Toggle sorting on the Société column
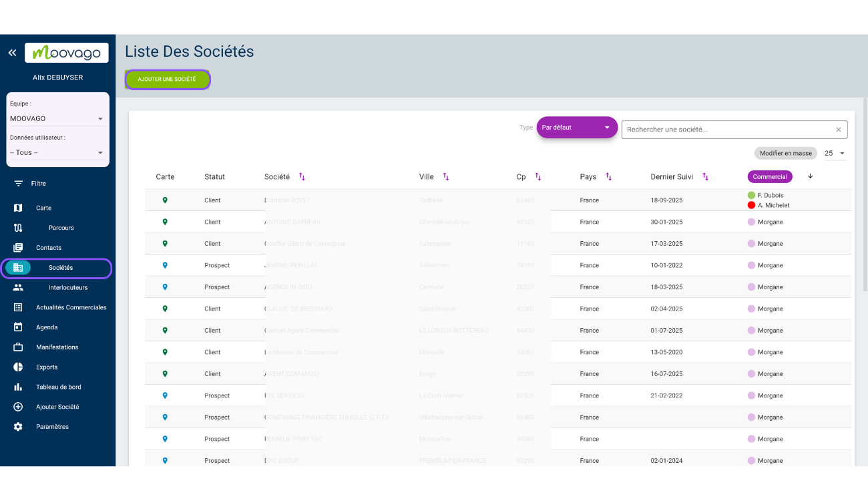 (301, 176)
